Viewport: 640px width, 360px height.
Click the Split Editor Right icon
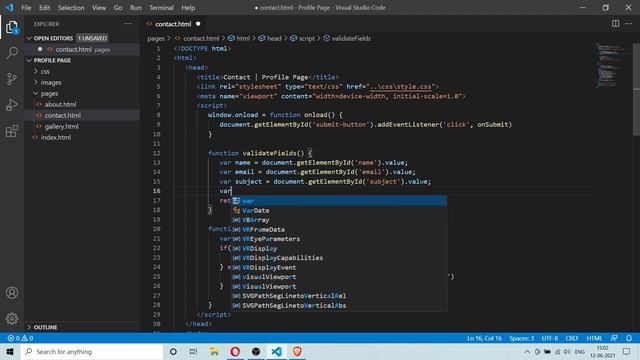[x=616, y=24]
